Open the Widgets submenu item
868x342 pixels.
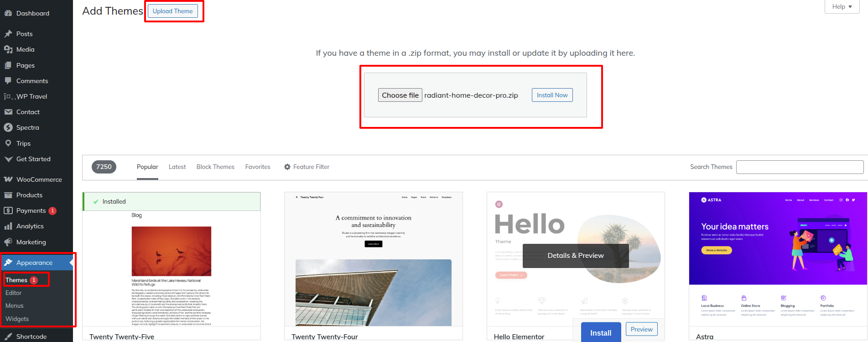(17, 319)
